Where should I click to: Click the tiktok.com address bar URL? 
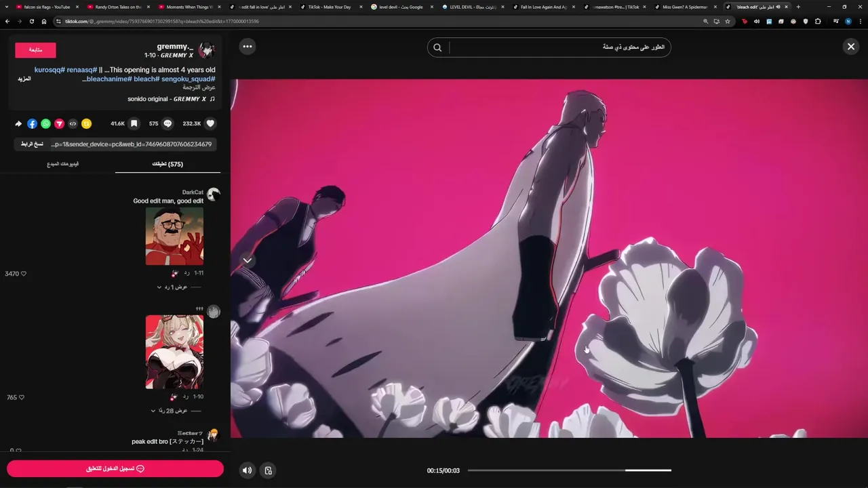[161, 21]
